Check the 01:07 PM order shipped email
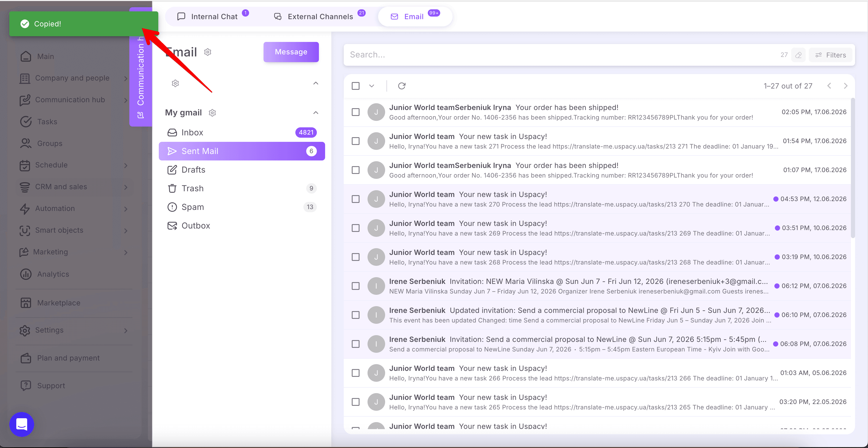The height and width of the screenshot is (448, 868). [355, 170]
